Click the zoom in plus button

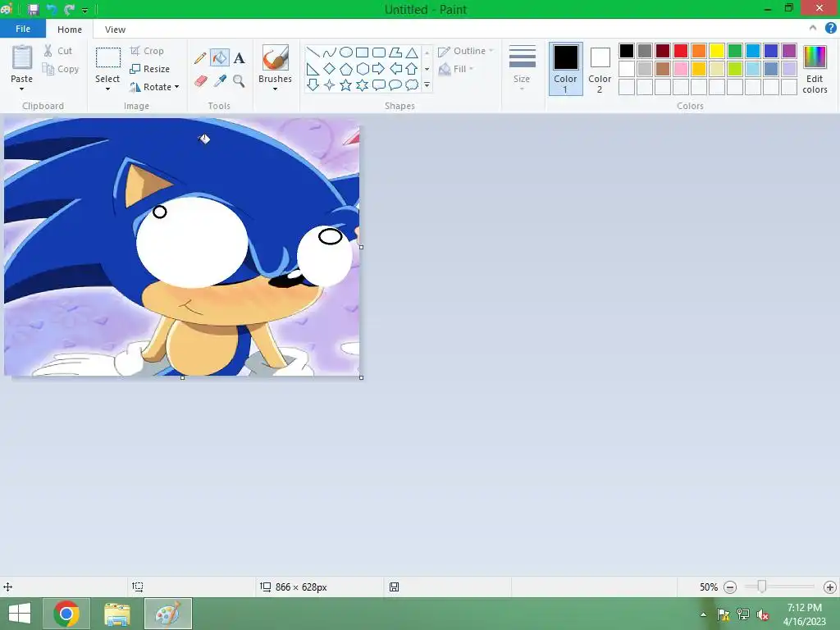830,587
